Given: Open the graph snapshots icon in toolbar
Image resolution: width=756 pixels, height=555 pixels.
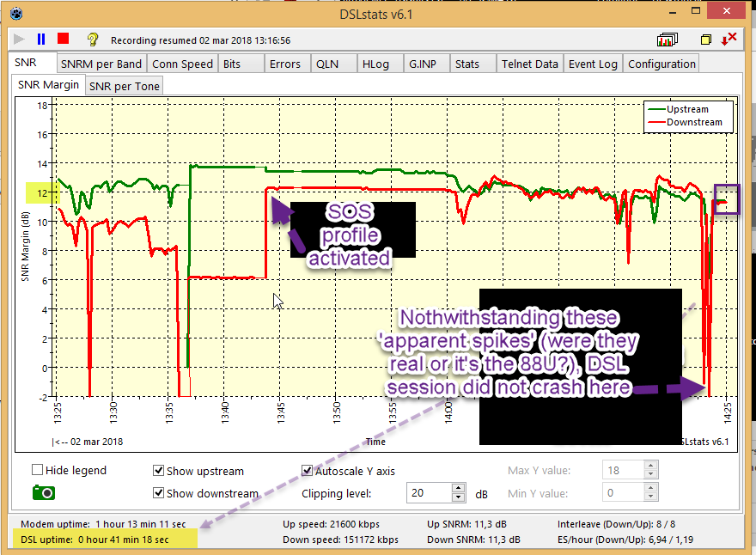Looking at the screenshot, I should pyautogui.click(x=668, y=39).
